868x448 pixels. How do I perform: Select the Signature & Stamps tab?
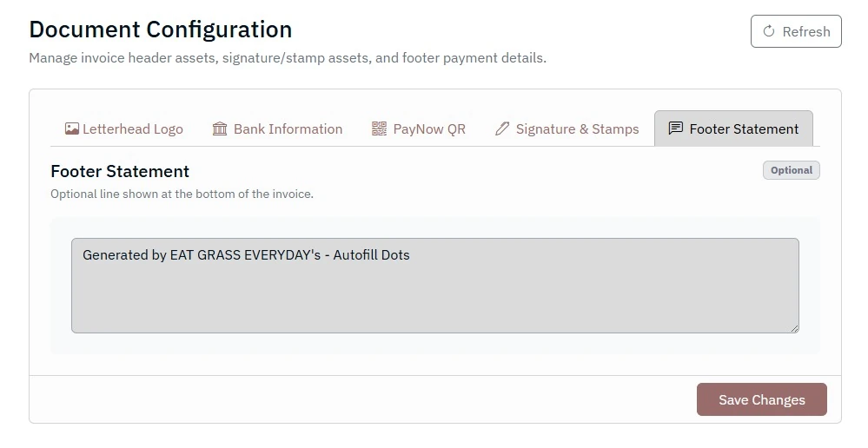(577, 128)
